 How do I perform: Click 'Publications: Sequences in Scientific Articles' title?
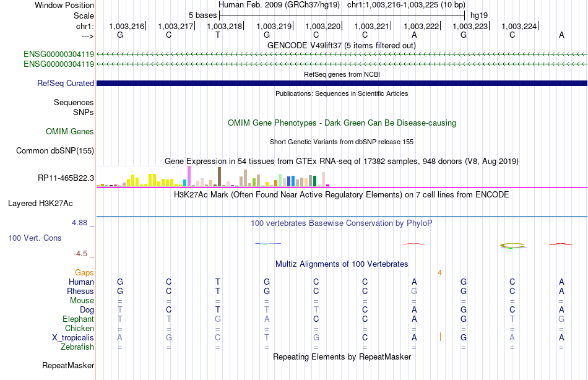[x=342, y=93]
